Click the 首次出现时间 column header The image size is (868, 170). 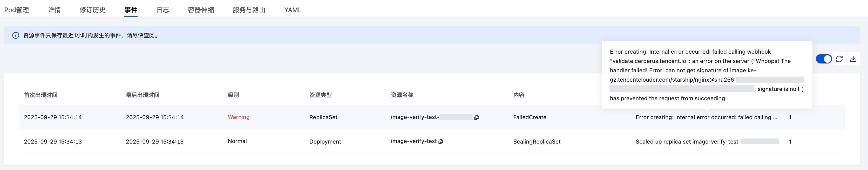(40, 95)
